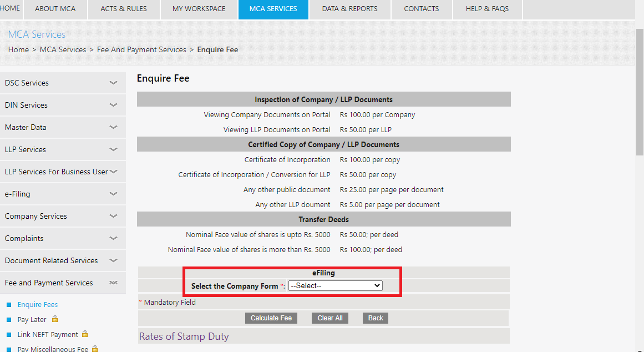Click the blue bullet beside Enquire Fees
The width and height of the screenshot is (644, 352).
(x=9, y=305)
